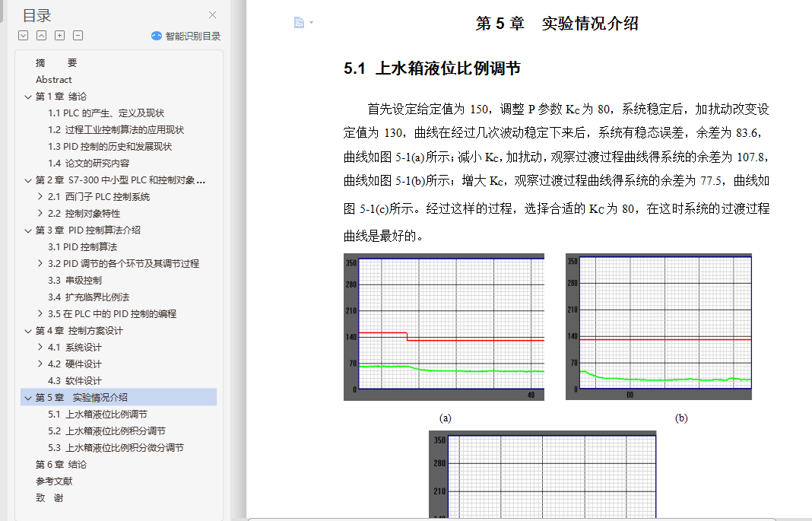Go to 摘 要 in the outline
Screen dimensions: 812x521
coord(56,62)
